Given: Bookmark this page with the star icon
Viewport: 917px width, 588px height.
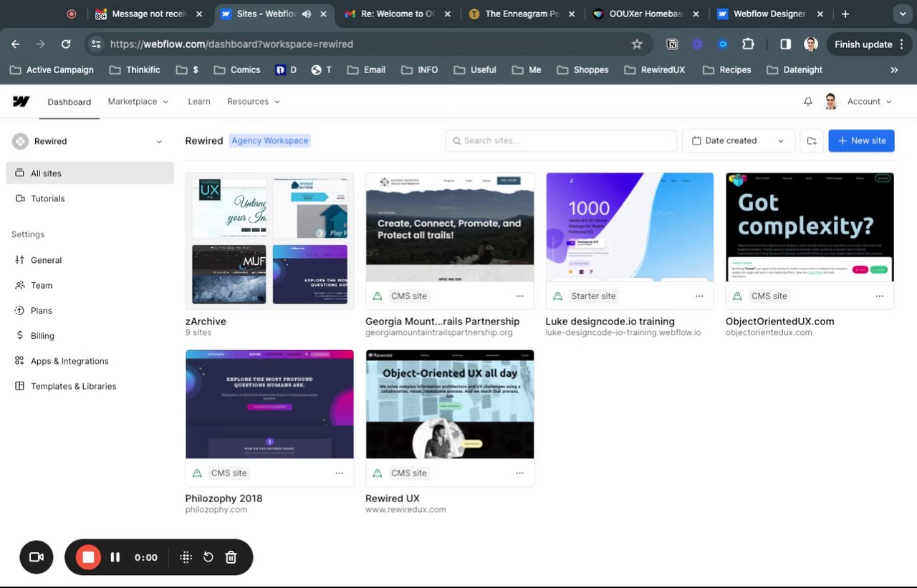Looking at the screenshot, I should tap(637, 44).
